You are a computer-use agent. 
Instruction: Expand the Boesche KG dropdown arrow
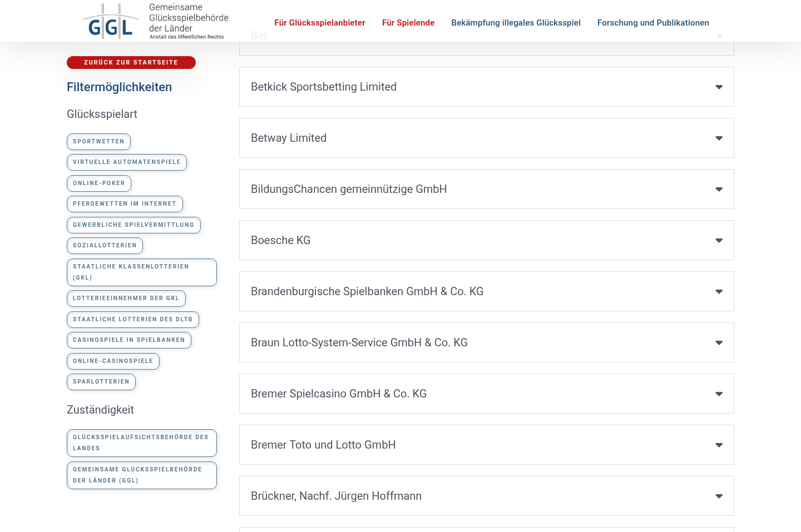coord(719,241)
